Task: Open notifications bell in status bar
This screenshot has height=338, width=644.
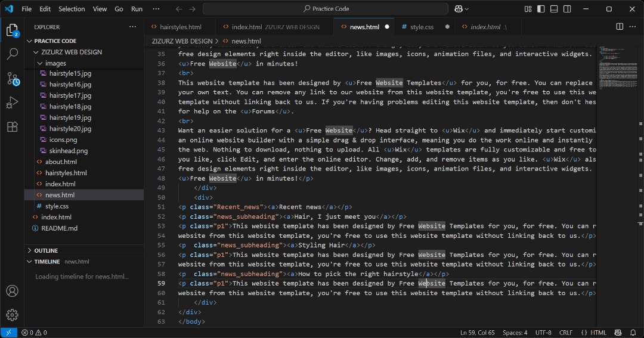Action: pyautogui.click(x=633, y=333)
